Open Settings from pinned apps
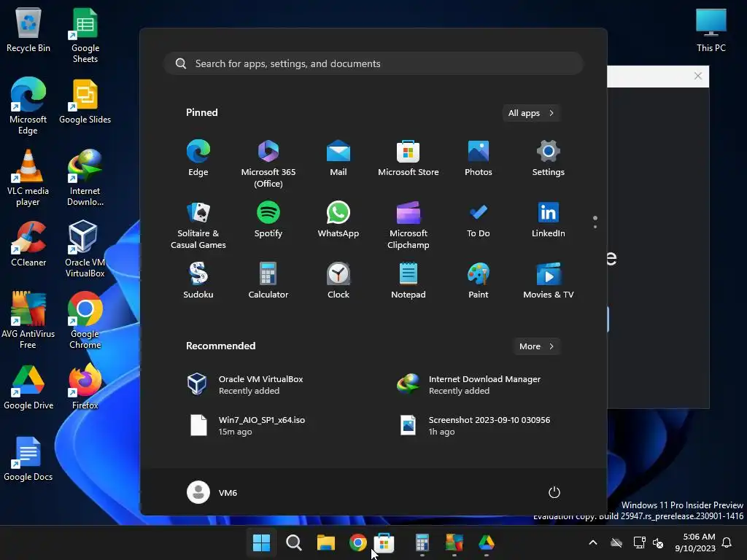747x560 pixels. [x=549, y=158]
